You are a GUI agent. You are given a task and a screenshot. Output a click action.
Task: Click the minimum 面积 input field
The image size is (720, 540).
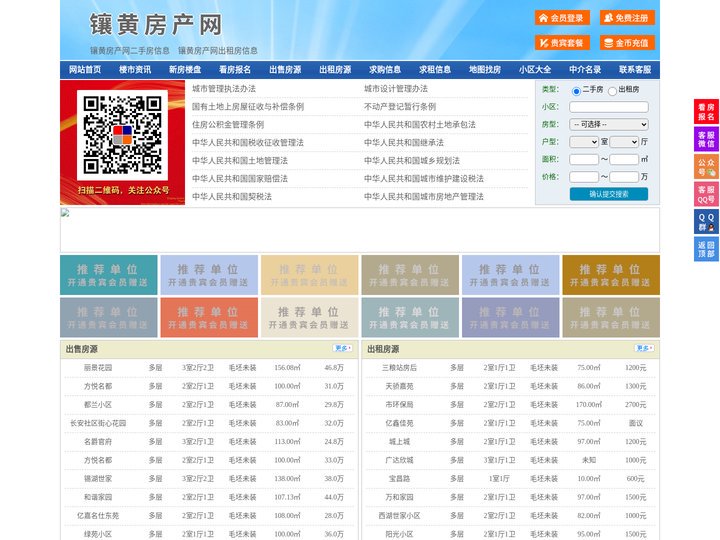point(584,159)
